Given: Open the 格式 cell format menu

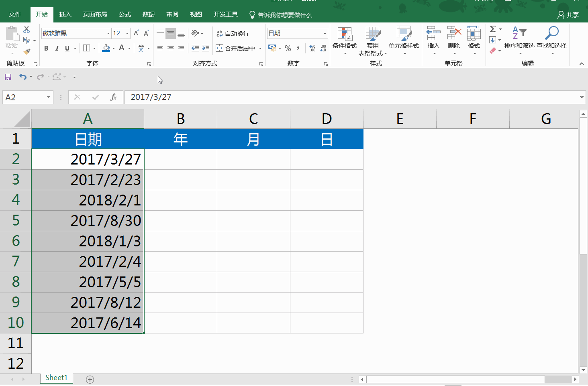Looking at the screenshot, I should point(474,41).
